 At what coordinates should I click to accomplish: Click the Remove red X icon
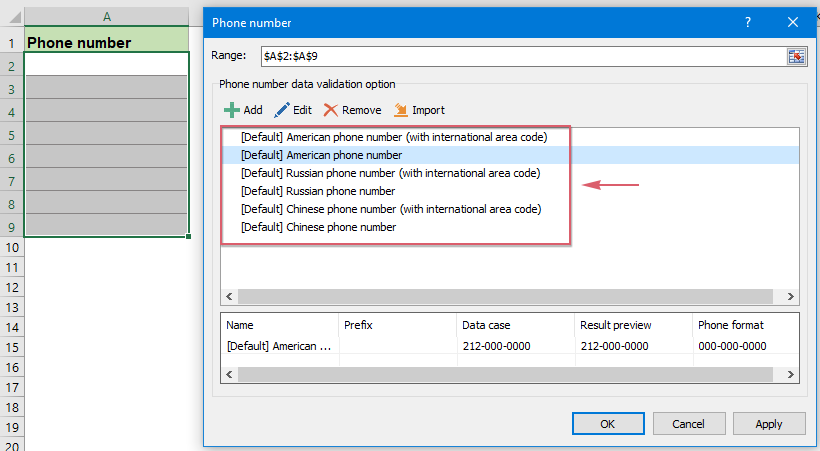(x=331, y=110)
